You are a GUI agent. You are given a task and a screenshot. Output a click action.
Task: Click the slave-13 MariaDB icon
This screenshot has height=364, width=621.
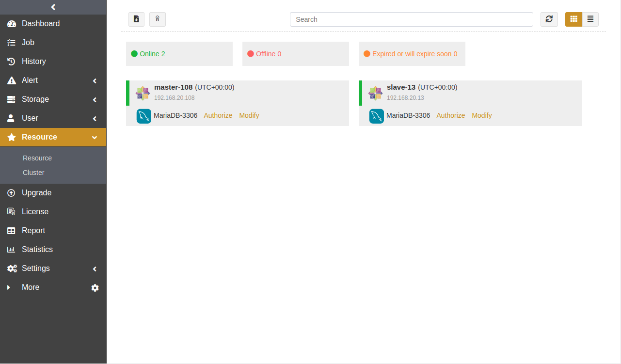point(377,116)
